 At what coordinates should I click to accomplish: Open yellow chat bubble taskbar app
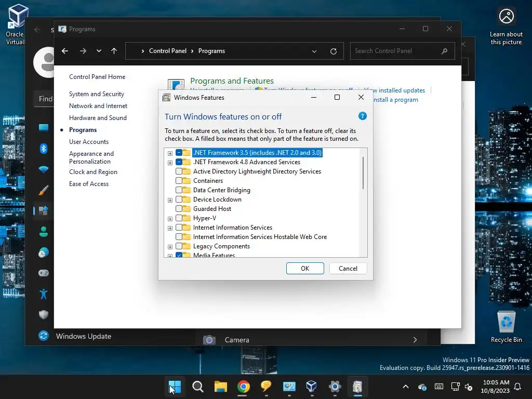[266, 386]
